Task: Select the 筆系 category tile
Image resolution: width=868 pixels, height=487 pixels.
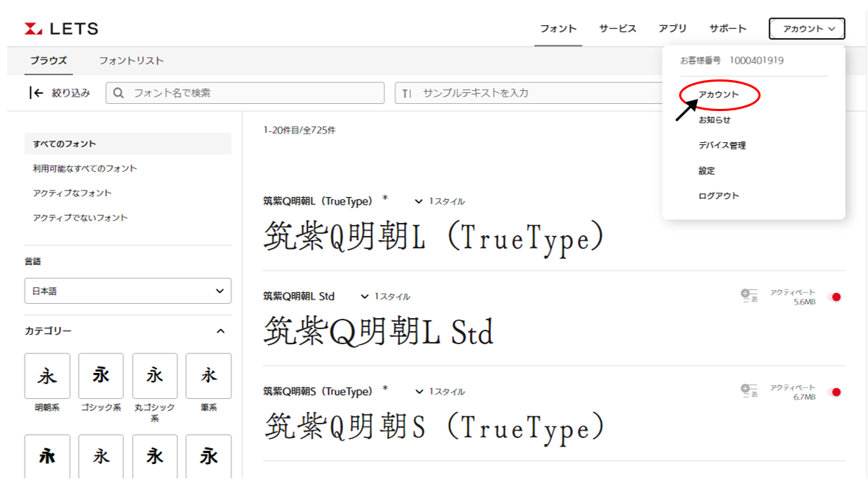Action: coord(208,376)
